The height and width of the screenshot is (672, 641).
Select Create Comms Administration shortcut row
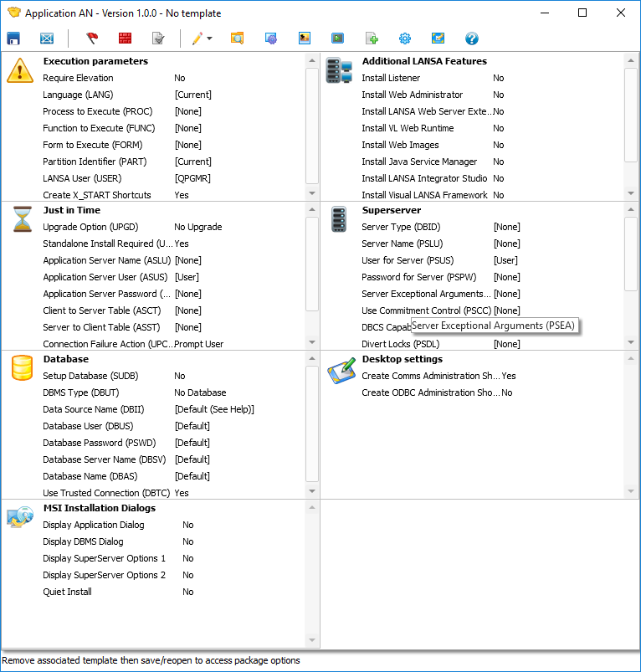493,376
